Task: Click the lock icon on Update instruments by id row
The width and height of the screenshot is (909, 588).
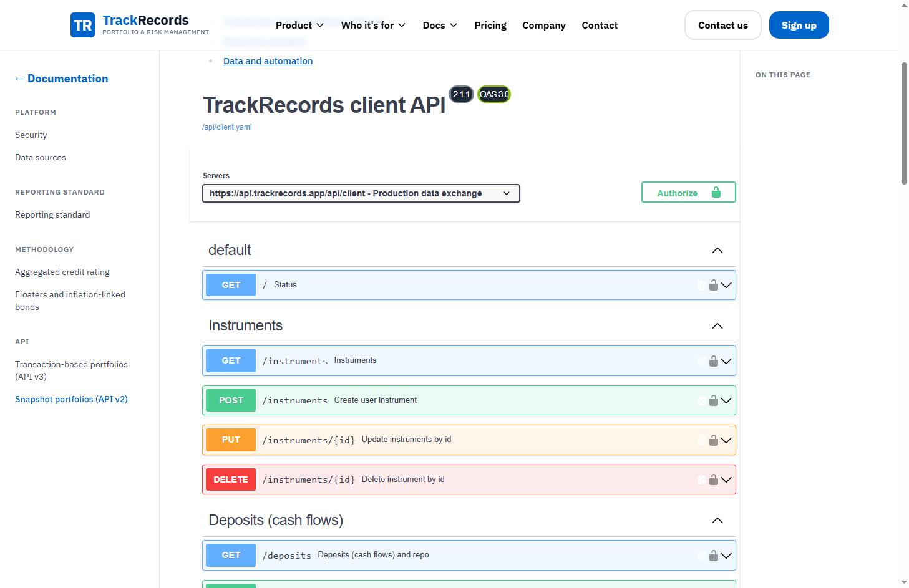Action: tap(714, 440)
